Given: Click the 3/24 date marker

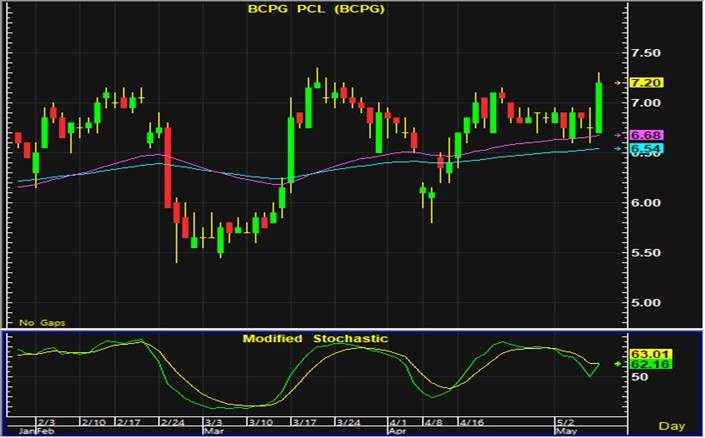Looking at the screenshot, I should coord(348,423).
